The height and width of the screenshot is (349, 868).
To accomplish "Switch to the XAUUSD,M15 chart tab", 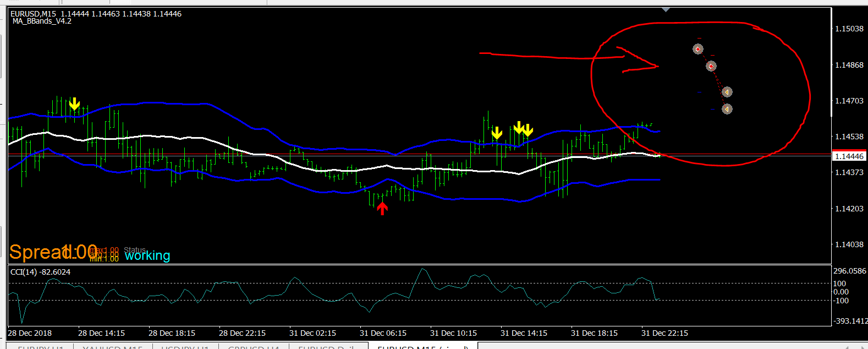I will point(113,346).
